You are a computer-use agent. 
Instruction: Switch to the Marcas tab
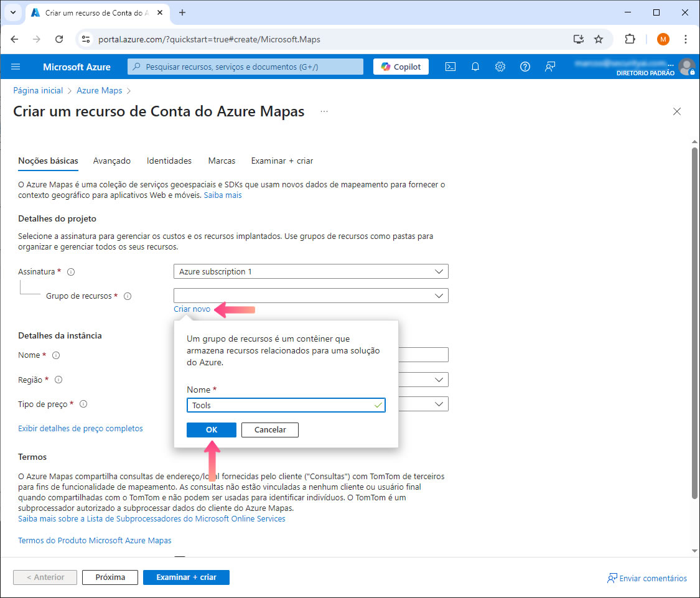tap(222, 161)
